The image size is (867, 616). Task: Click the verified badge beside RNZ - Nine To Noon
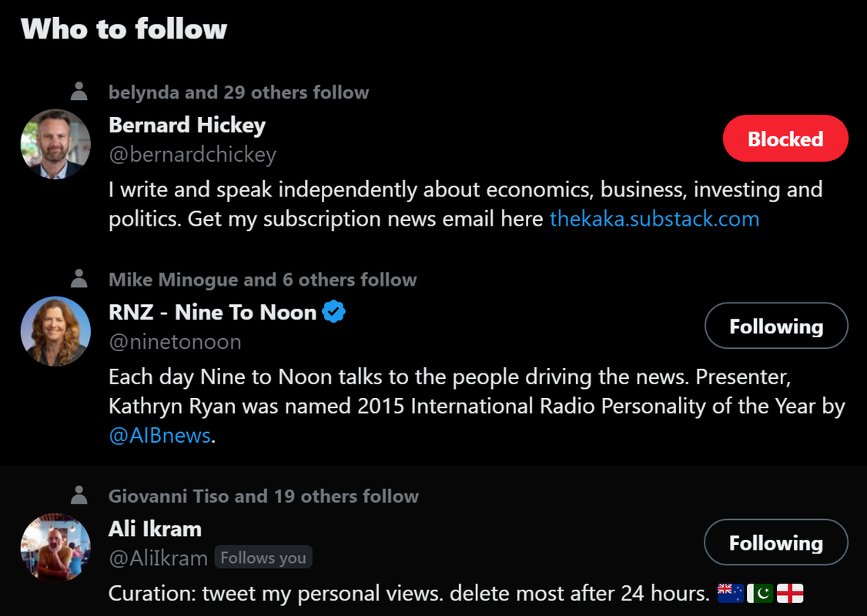point(333,312)
